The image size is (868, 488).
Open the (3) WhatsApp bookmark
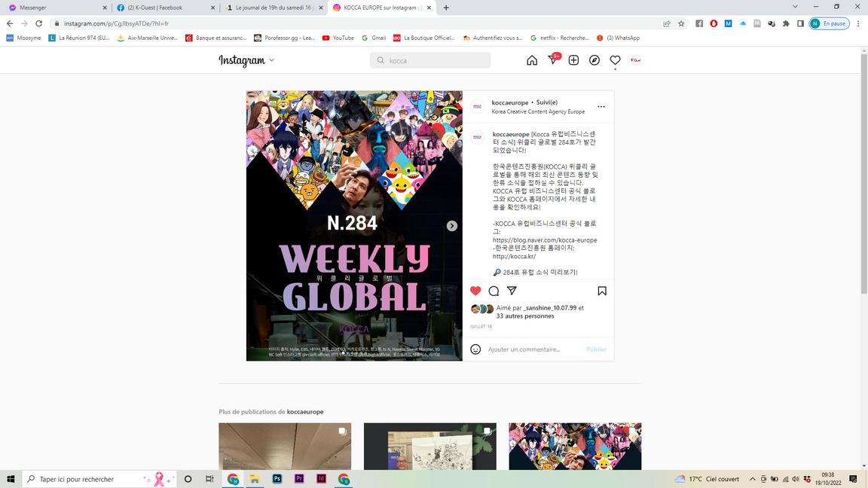(618, 38)
